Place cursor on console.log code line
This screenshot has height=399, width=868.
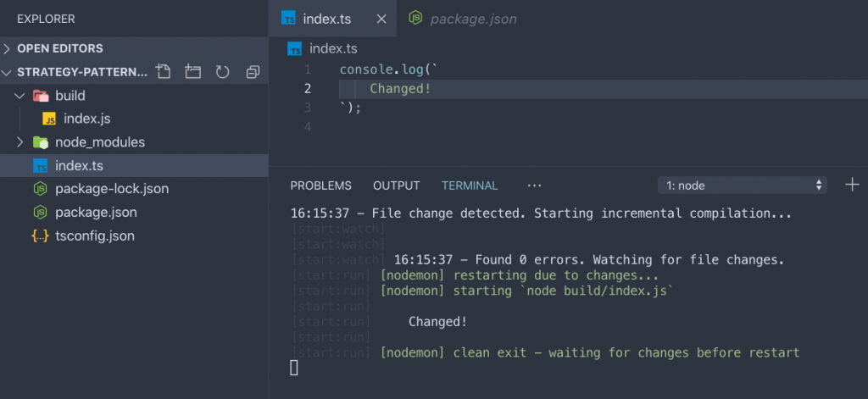point(388,69)
